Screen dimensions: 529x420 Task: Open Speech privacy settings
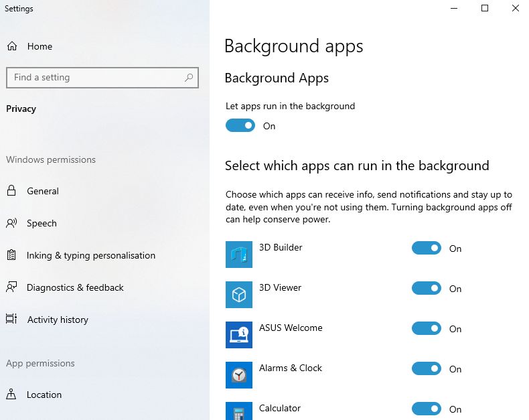tap(42, 223)
